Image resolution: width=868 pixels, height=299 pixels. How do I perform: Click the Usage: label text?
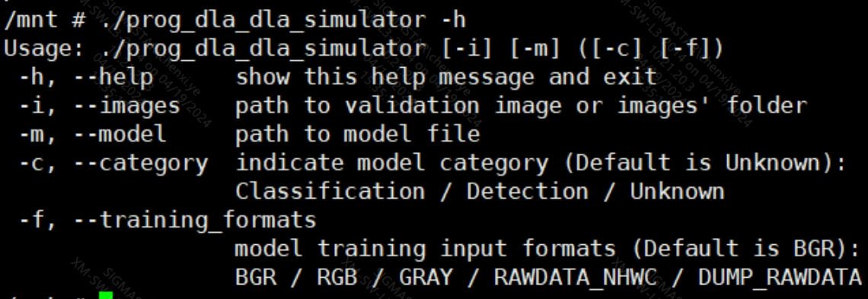(43, 49)
